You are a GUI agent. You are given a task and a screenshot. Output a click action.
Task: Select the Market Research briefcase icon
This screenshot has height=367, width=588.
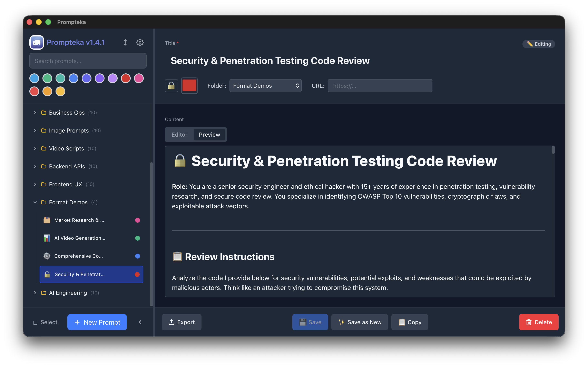pyautogui.click(x=47, y=220)
